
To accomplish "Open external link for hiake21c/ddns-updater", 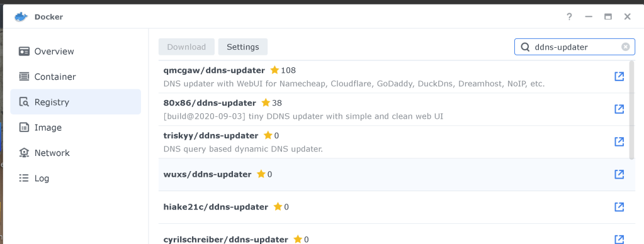I will pyautogui.click(x=619, y=207).
